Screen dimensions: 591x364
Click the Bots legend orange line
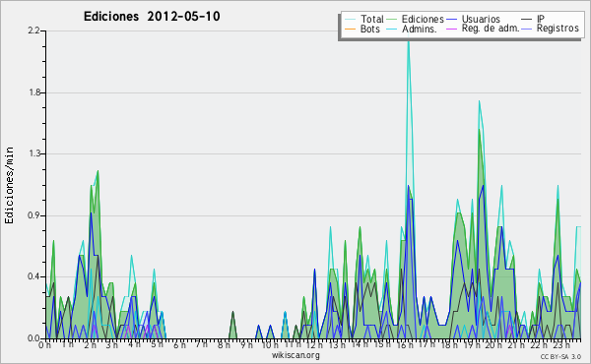(350, 29)
